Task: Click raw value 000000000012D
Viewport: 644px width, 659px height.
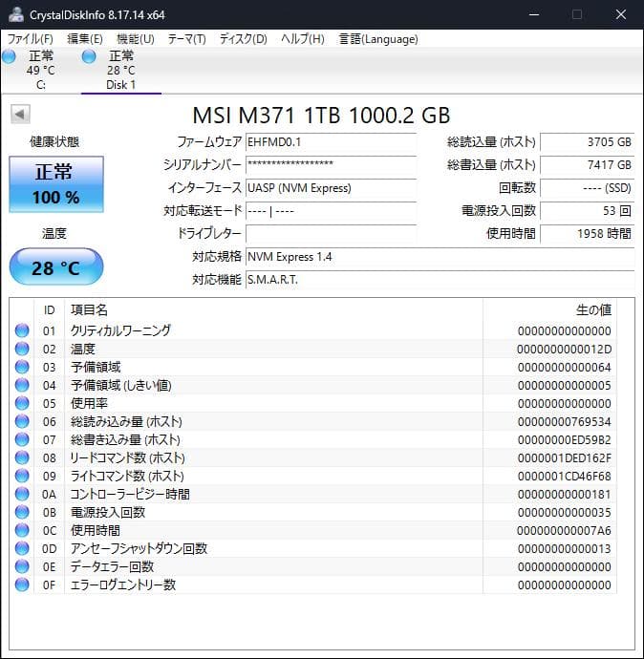Action: 564,350
